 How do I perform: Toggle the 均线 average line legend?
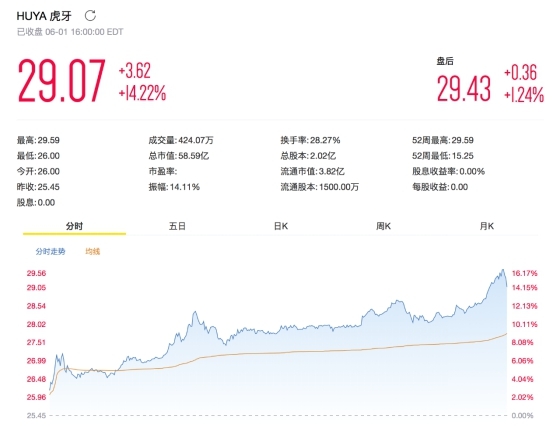pos(93,251)
